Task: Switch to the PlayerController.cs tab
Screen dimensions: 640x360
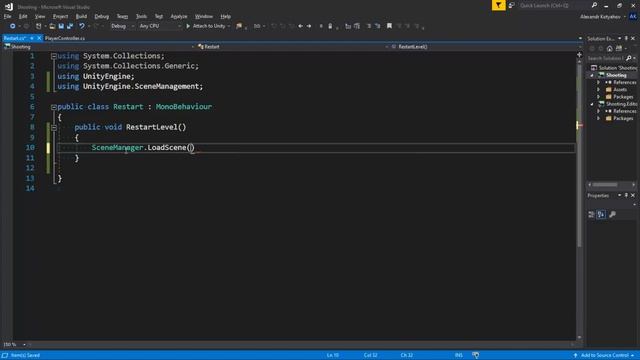Action: (x=65, y=38)
